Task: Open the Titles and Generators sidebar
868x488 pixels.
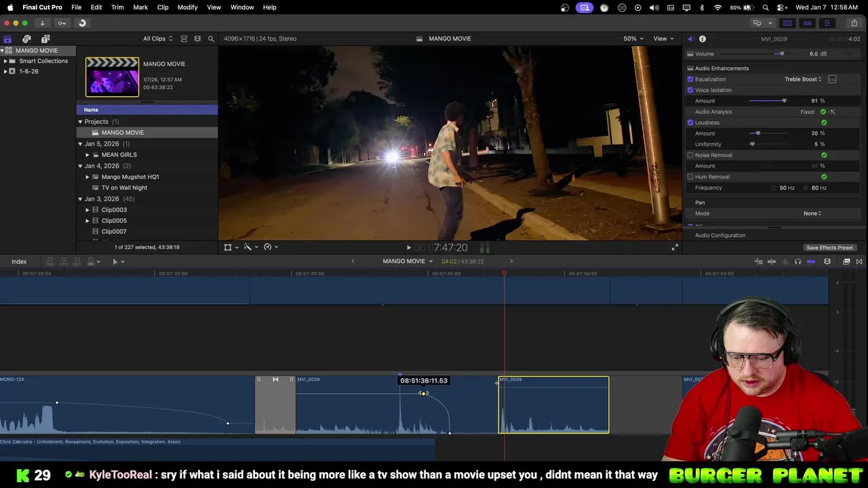Action: tap(45, 39)
